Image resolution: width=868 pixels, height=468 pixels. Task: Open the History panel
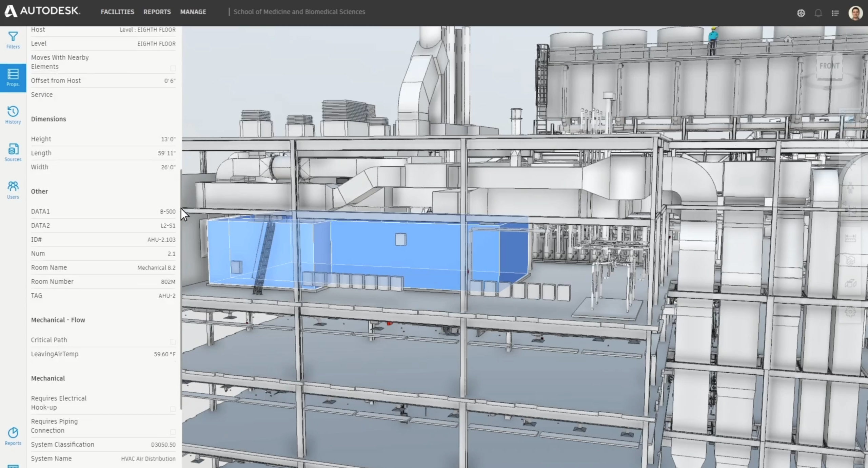pyautogui.click(x=13, y=115)
